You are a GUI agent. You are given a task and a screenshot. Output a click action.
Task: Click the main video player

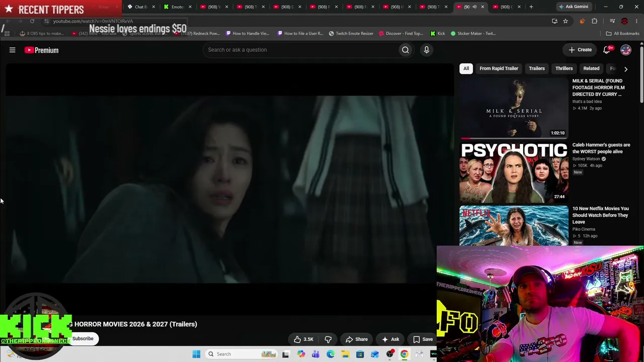(229, 189)
